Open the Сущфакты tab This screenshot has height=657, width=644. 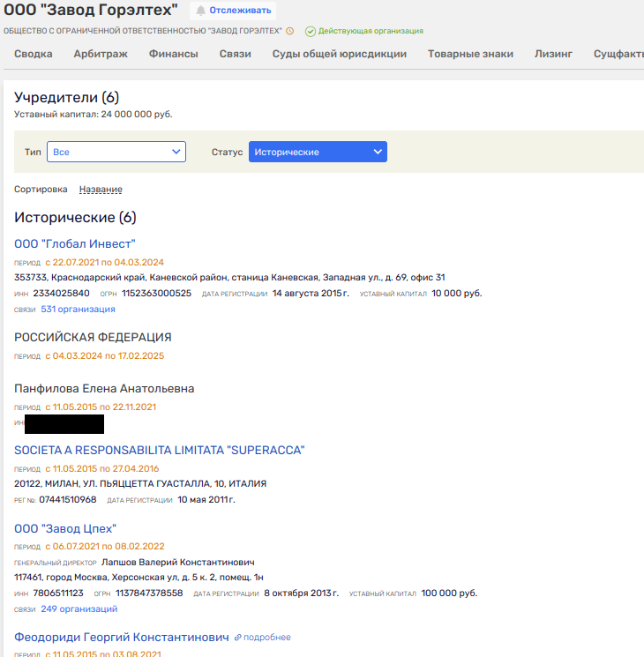point(618,54)
